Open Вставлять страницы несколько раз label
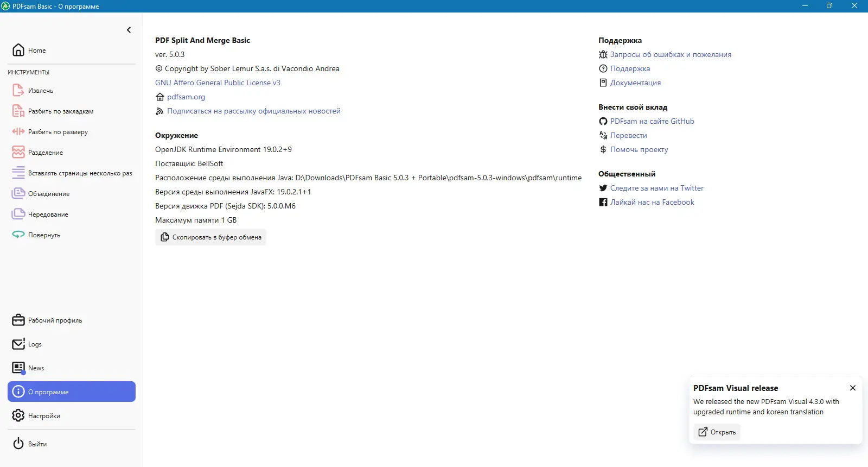Image resolution: width=868 pixels, height=467 pixels. tap(80, 173)
